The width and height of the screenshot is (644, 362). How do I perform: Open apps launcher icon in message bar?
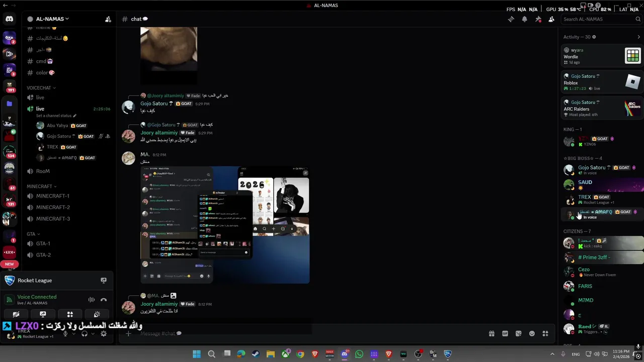[x=545, y=333]
